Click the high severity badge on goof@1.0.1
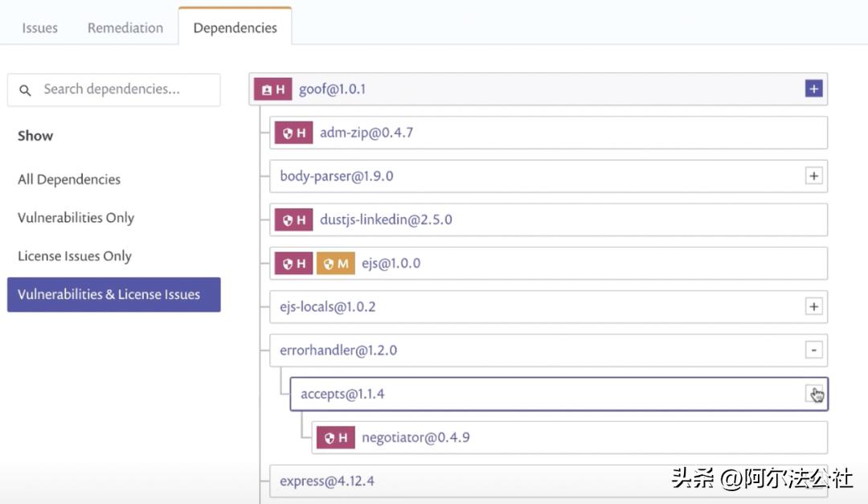868x504 pixels. tap(272, 89)
